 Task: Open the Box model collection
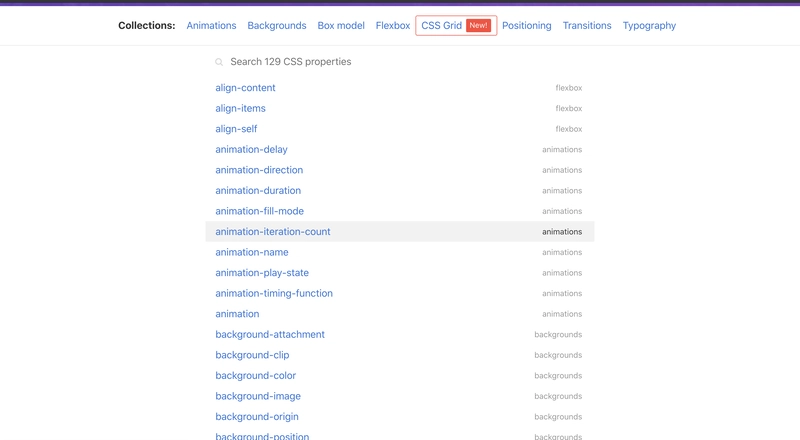click(341, 26)
